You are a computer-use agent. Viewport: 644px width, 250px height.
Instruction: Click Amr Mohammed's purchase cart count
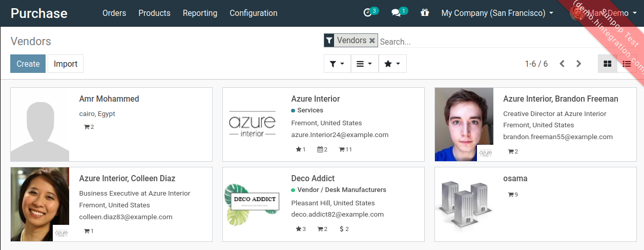point(89,127)
